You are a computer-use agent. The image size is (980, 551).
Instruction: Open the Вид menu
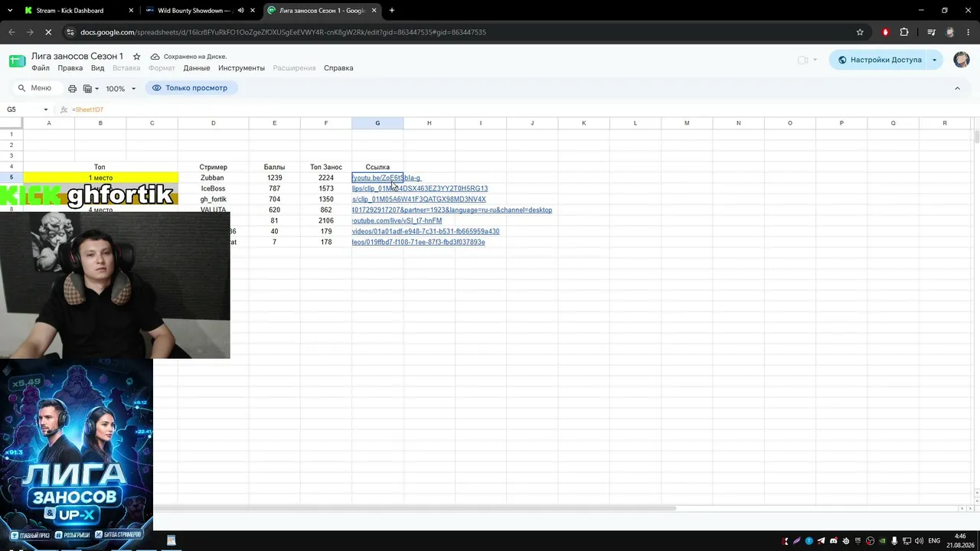click(x=98, y=68)
